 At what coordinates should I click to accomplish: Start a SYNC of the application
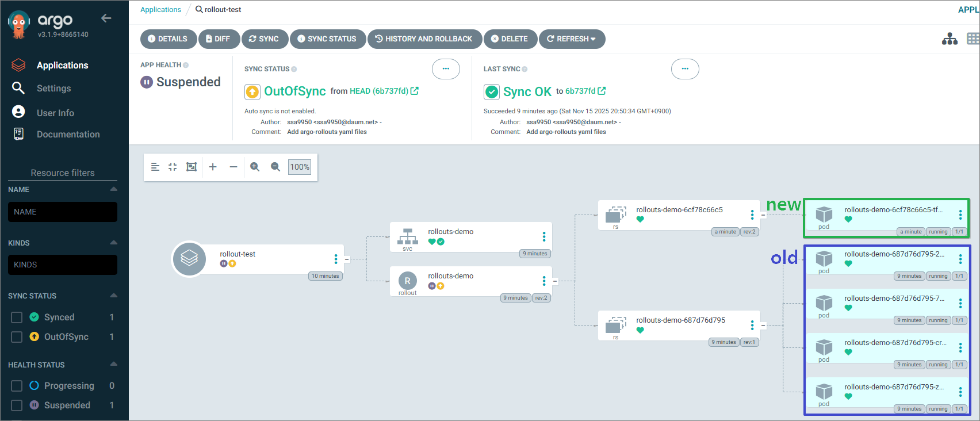264,39
